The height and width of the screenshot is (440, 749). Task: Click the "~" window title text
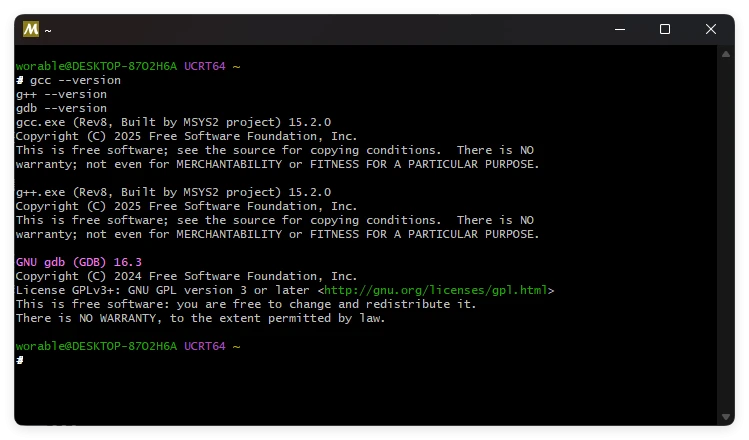click(48, 31)
